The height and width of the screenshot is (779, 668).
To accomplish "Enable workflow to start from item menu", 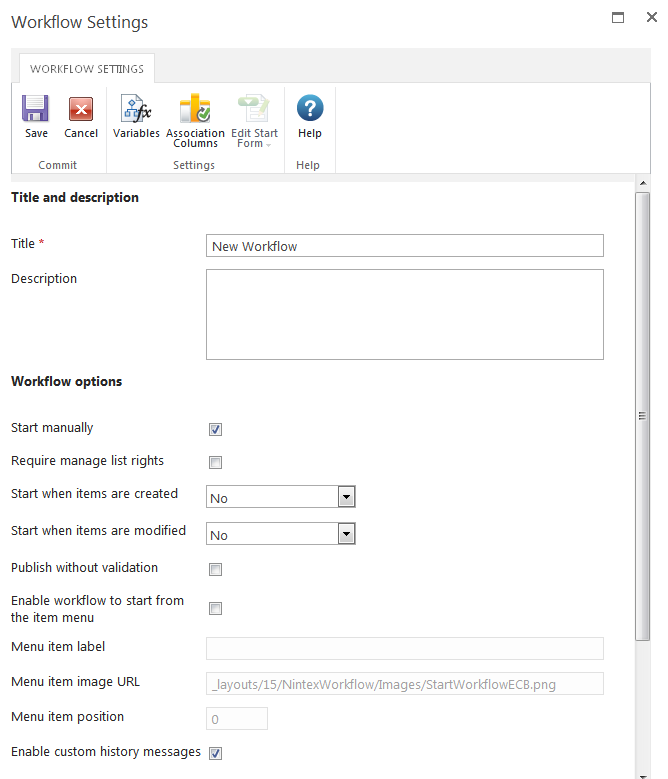I will [x=215, y=609].
